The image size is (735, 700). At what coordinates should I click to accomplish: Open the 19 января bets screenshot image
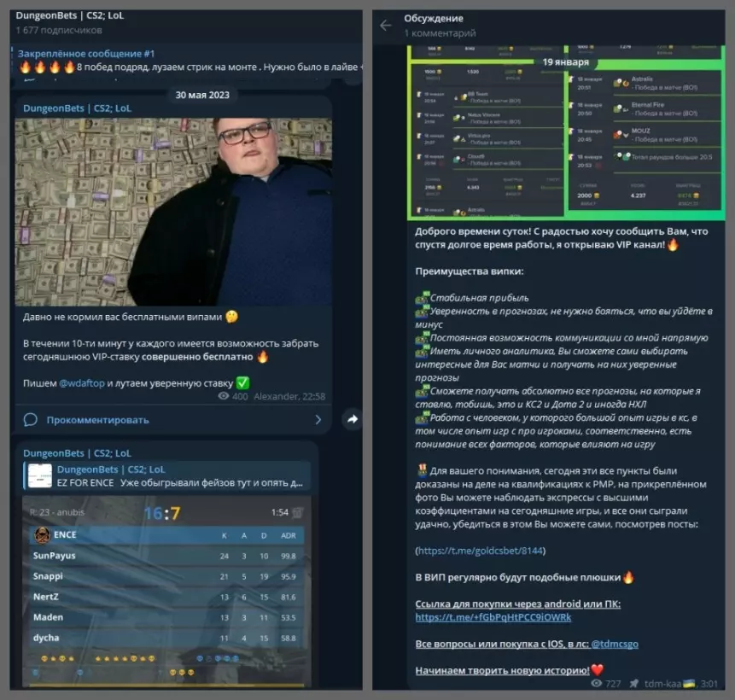(566, 132)
